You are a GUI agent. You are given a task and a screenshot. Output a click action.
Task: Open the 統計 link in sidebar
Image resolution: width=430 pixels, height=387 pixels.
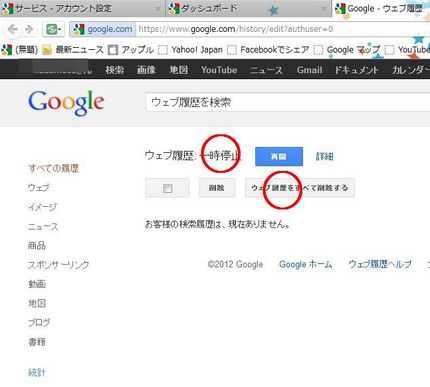(37, 372)
